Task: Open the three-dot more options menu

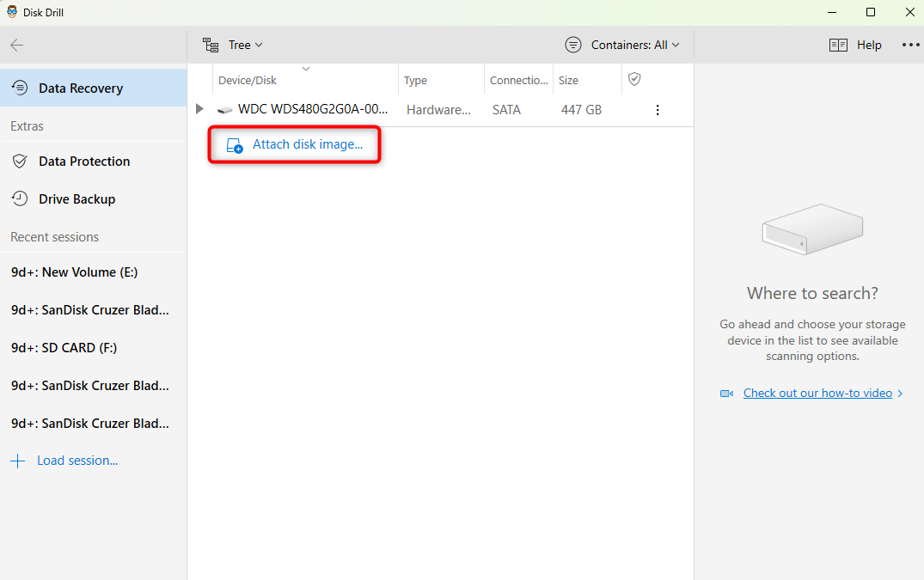Action: [910, 45]
